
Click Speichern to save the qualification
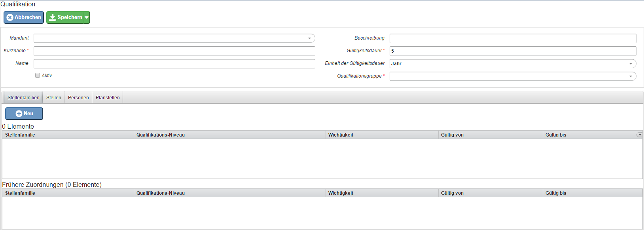coord(65,17)
